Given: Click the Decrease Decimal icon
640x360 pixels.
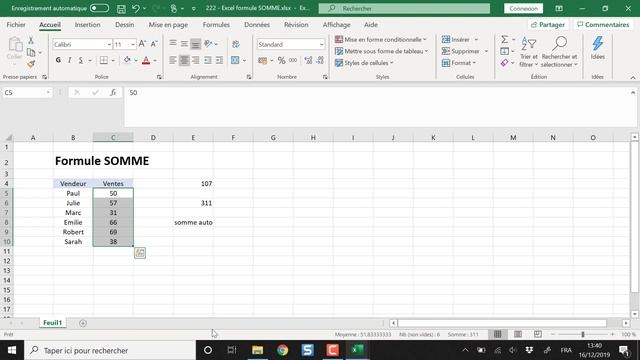Looking at the screenshot, I should pos(320,60).
